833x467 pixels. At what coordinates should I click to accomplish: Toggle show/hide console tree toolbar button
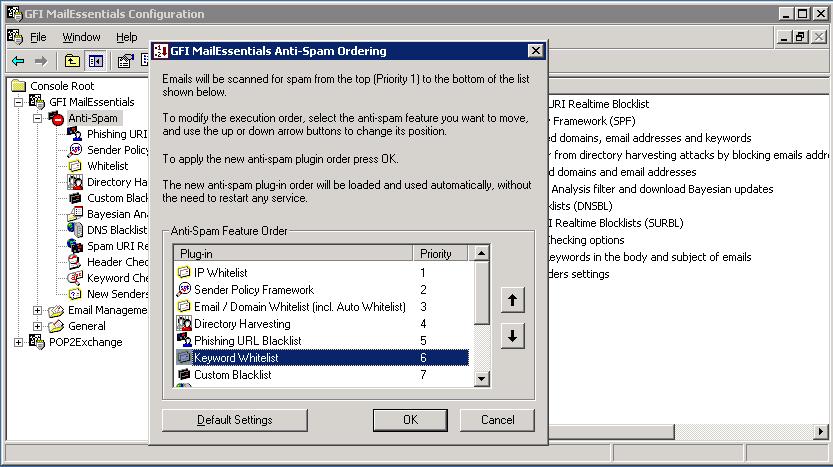pos(93,61)
